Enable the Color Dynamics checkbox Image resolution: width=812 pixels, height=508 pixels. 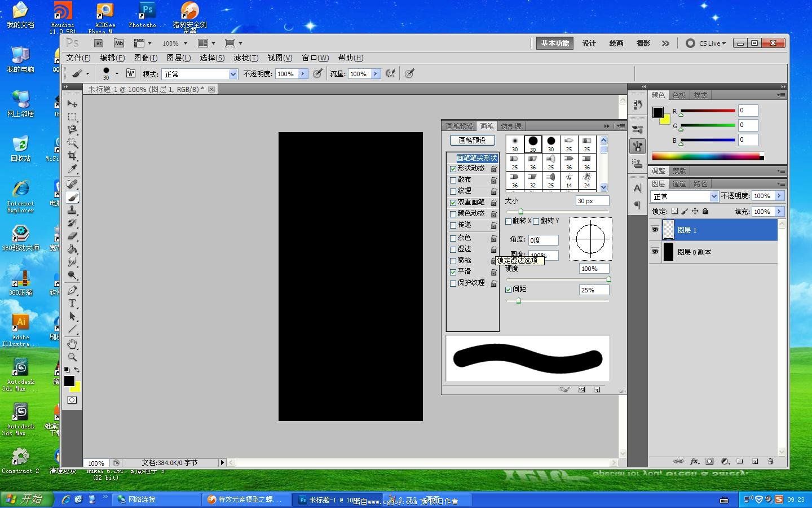453,214
